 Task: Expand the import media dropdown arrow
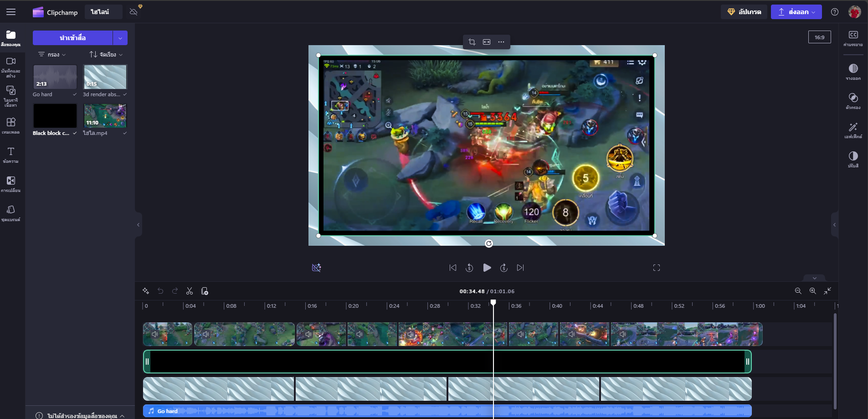(x=120, y=38)
